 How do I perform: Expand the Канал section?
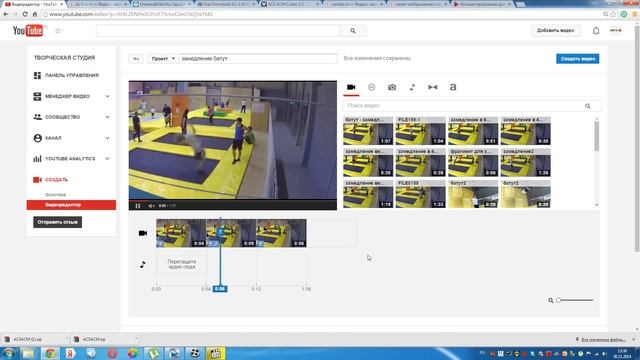[71, 138]
